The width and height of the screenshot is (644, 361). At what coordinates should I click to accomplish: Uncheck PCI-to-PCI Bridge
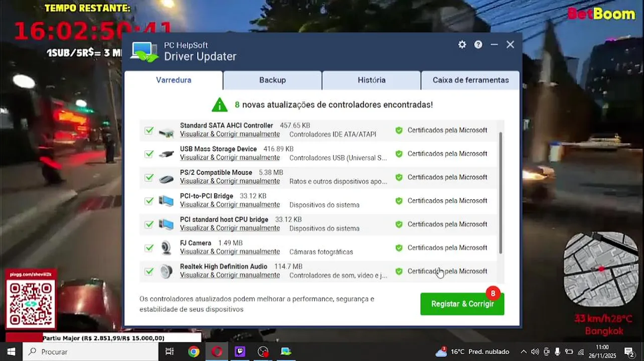(149, 201)
